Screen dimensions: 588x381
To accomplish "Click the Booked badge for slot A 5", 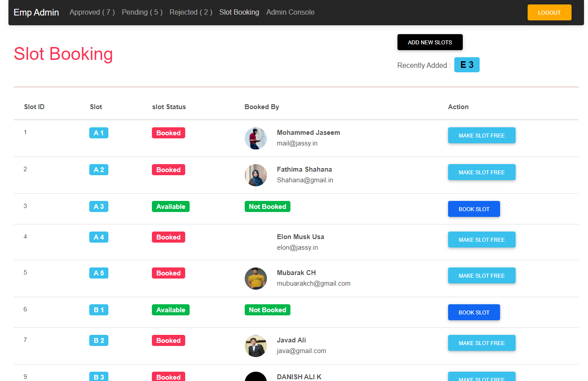I will tap(168, 273).
